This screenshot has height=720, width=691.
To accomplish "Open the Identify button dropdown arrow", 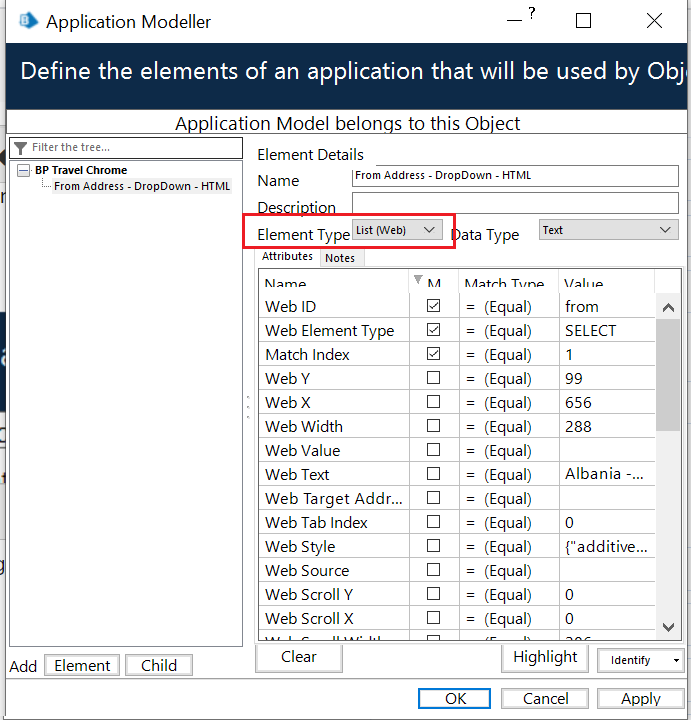I will point(676,660).
